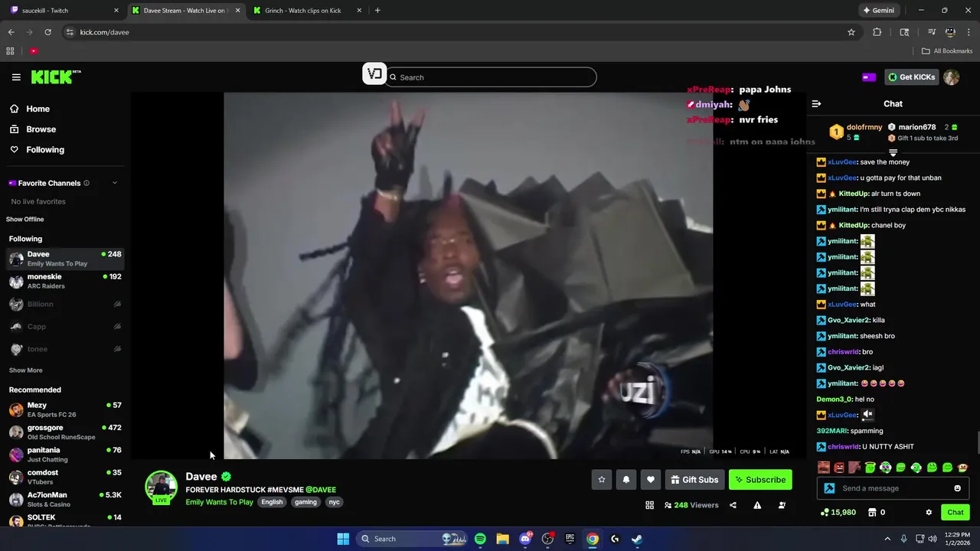Click the English tag
980x551 pixels.
272,502
